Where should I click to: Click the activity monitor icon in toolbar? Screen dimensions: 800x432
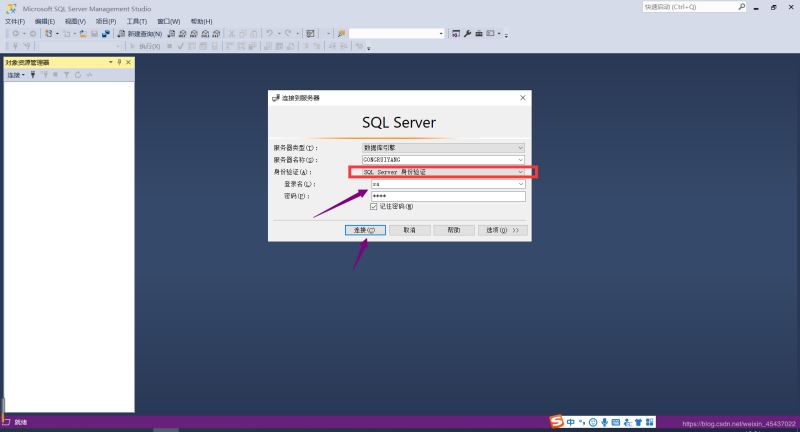310,34
